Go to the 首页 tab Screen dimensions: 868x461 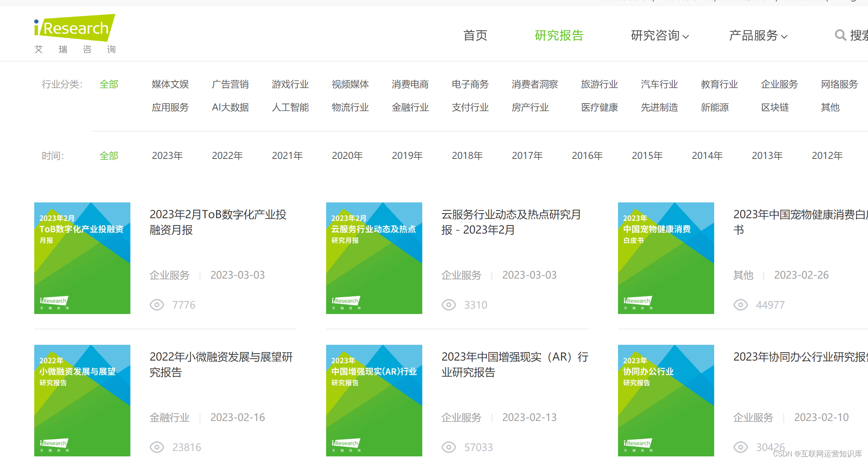475,35
